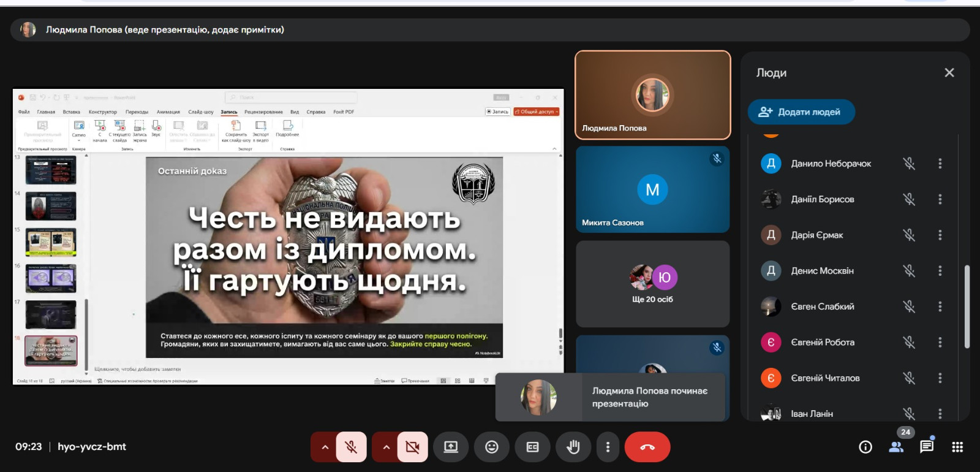Select slide 16 thumbnail
Screen dimensions: 980x472
(51, 279)
